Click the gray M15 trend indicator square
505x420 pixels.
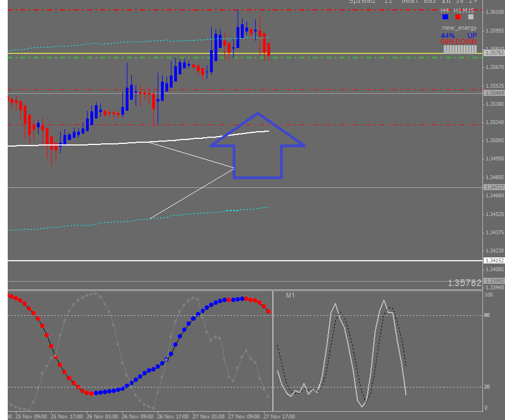pyautogui.click(x=471, y=17)
